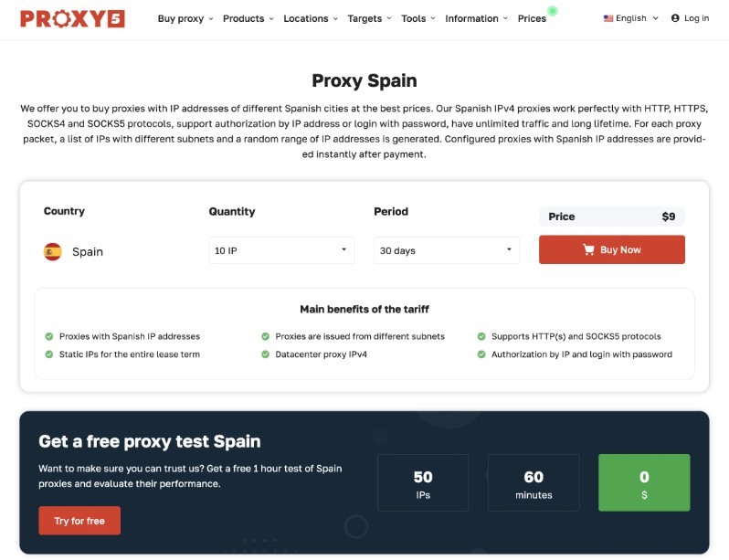Screen dimensions: 729x560
Task: Open the Tools menu
Action: click(x=418, y=18)
